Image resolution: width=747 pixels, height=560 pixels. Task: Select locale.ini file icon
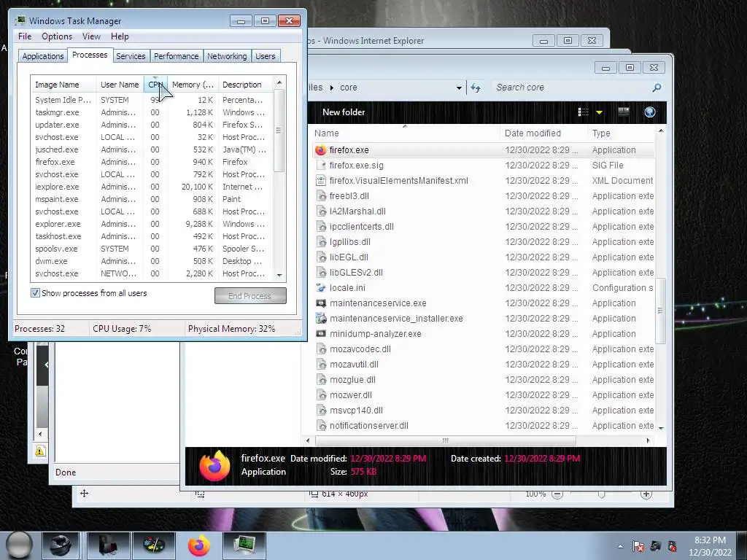pos(321,287)
